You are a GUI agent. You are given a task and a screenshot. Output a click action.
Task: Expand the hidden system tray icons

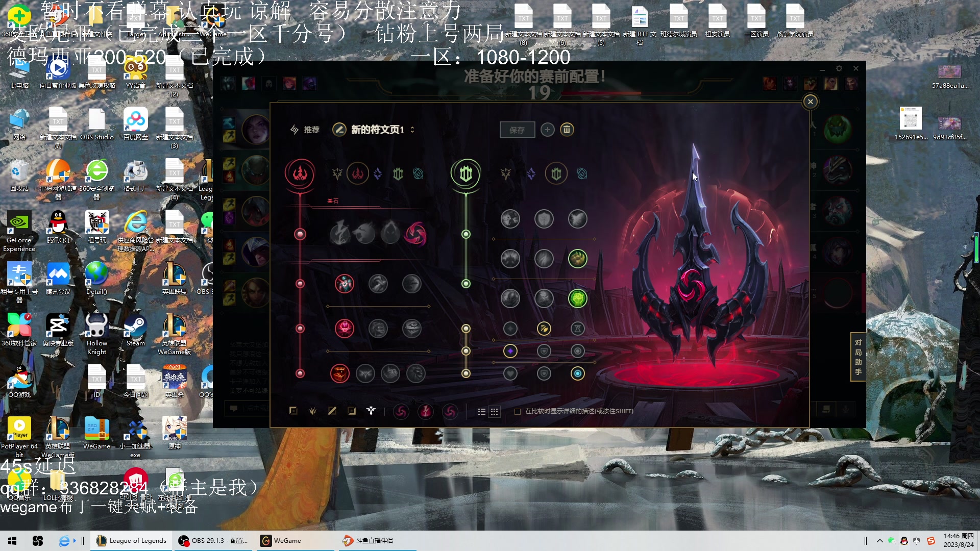pyautogui.click(x=879, y=541)
